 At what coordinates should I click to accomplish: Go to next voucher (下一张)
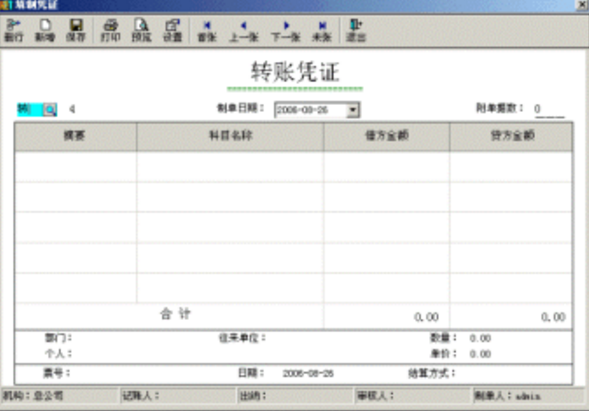click(x=285, y=30)
